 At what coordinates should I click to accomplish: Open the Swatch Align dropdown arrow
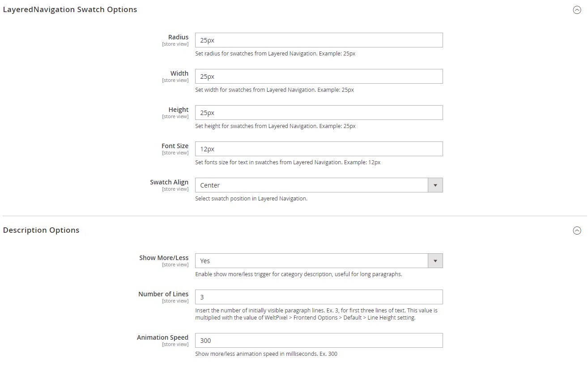pos(435,185)
